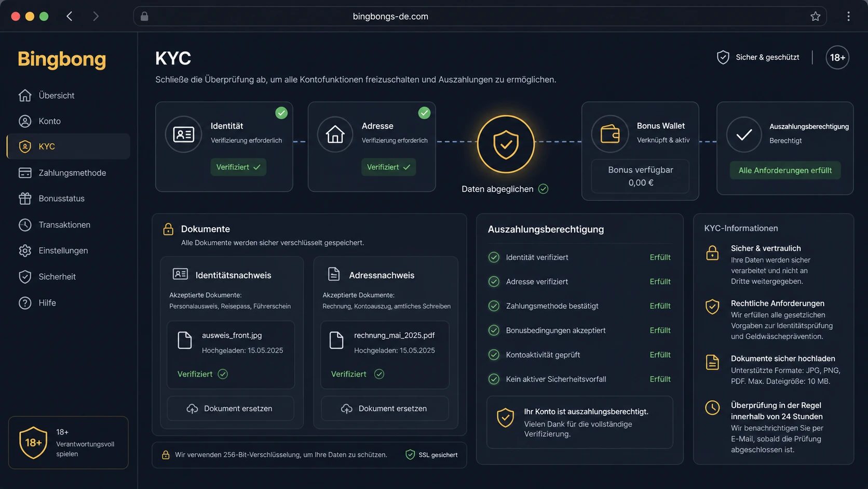
Task: Bookmark the page with the star icon
Action: click(x=816, y=16)
